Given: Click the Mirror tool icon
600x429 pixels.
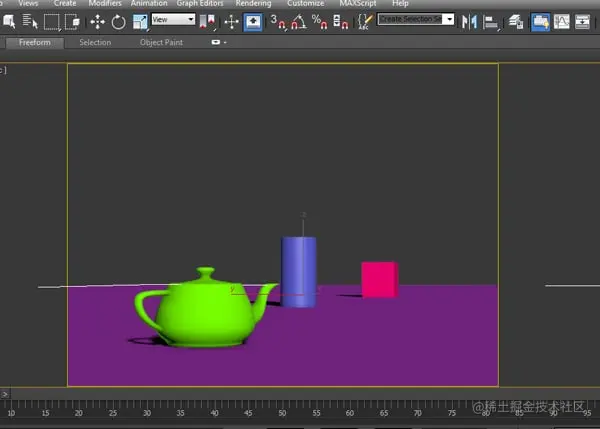Looking at the screenshot, I should point(470,22).
